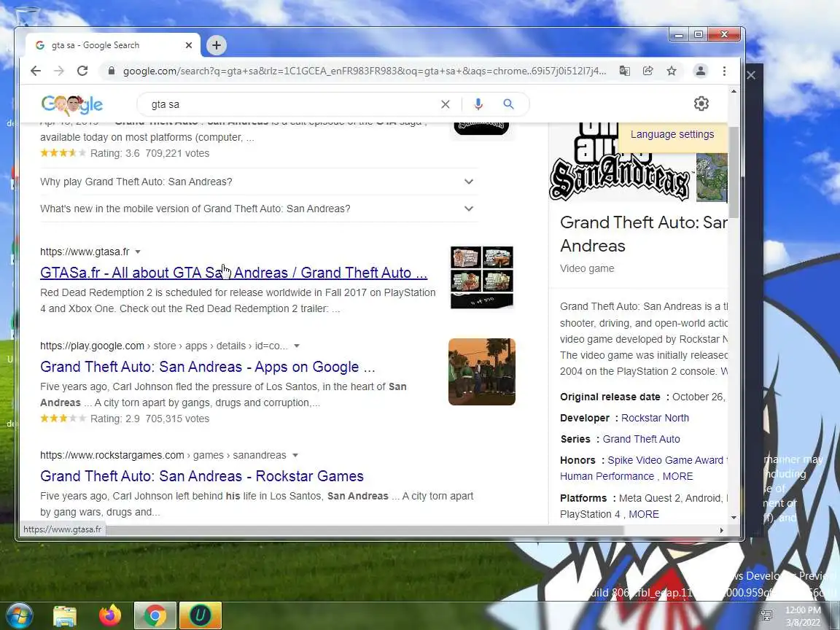Click 'Rating: 2.9 705,315 votes' text
Image resolution: width=840 pixels, height=630 pixels.
click(x=149, y=419)
